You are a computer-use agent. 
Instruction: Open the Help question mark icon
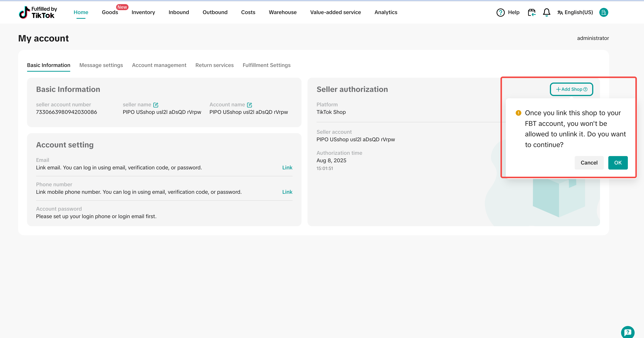coord(500,12)
